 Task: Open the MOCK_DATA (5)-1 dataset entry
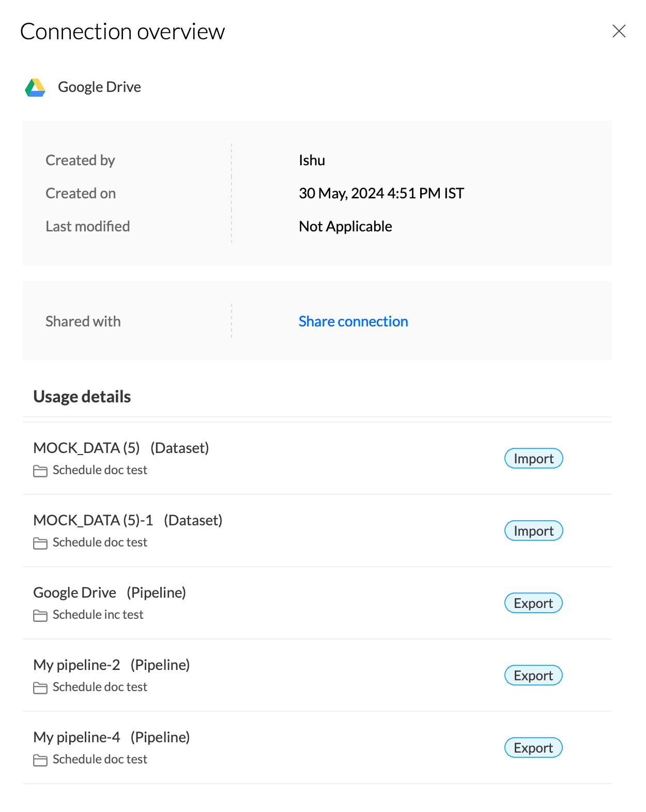point(93,520)
